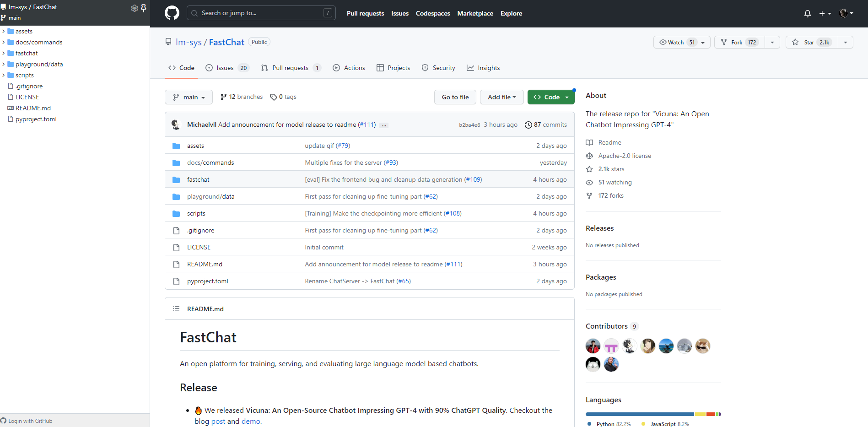This screenshot has width=868, height=427.
Task: Open LICENSE in the sidebar tree
Action: (x=27, y=97)
